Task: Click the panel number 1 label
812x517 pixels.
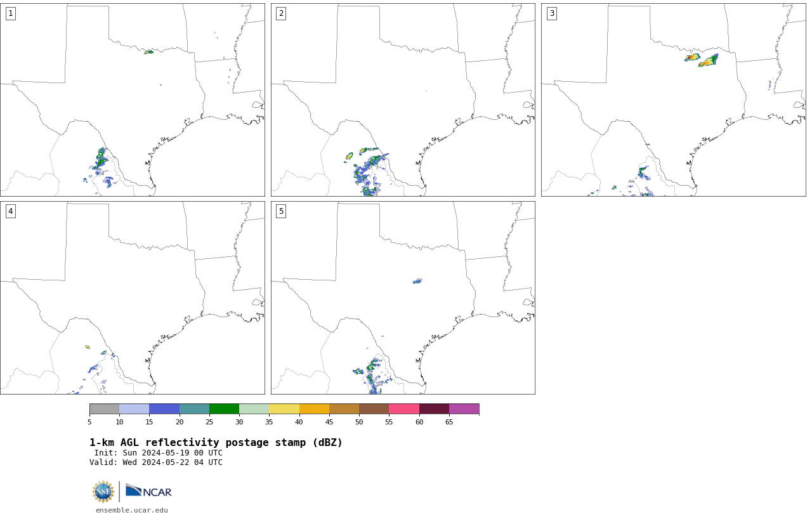Action: tap(10, 13)
